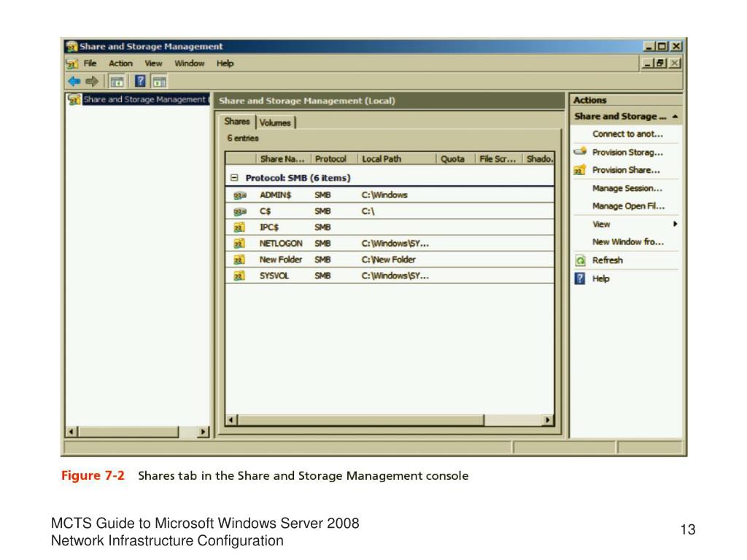Click the shares list scroll right arrow
This screenshot has height=560, width=747.
[548, 420]
